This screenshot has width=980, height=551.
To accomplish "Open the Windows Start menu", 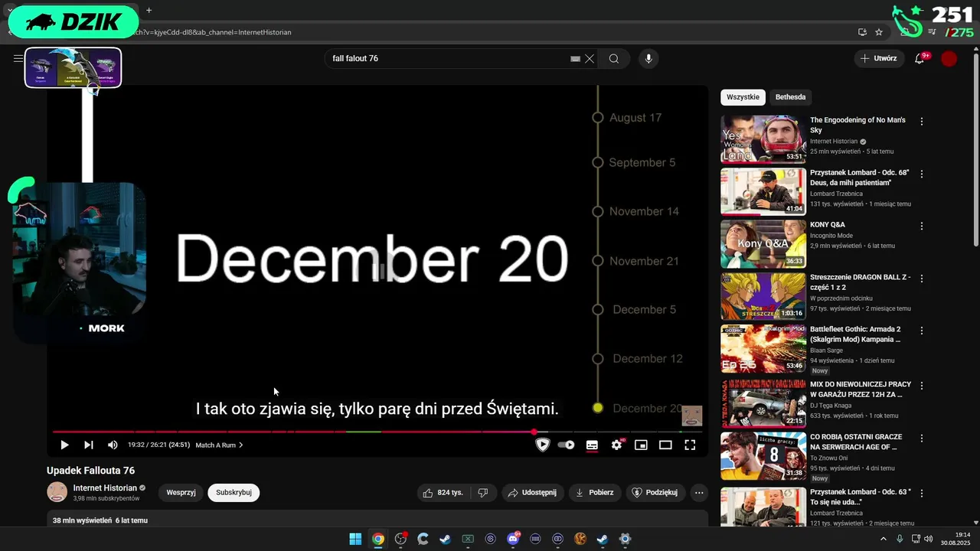I will [x=355, y=539].
